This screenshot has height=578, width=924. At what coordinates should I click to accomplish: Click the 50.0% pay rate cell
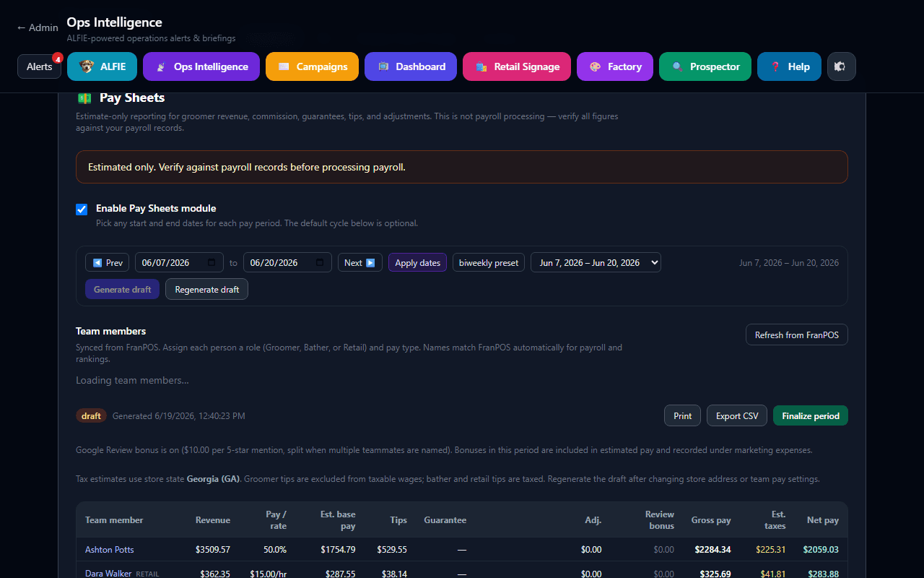pos(276,549)
